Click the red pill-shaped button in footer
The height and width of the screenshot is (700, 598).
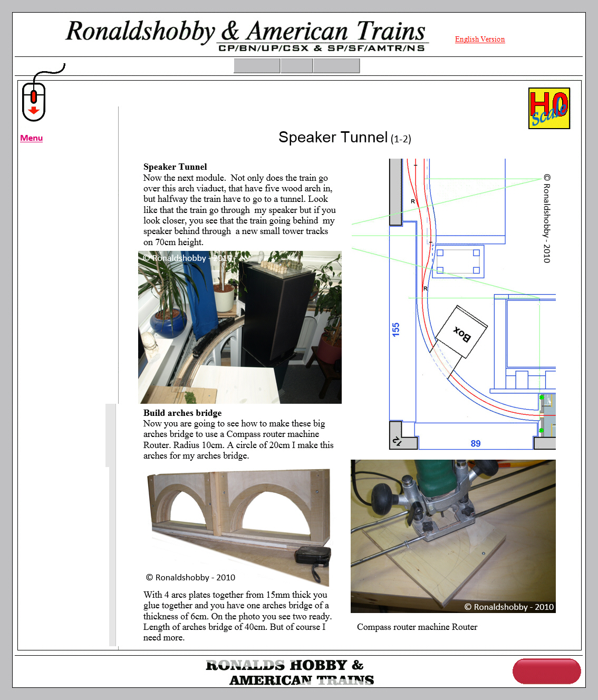(547, 671)
